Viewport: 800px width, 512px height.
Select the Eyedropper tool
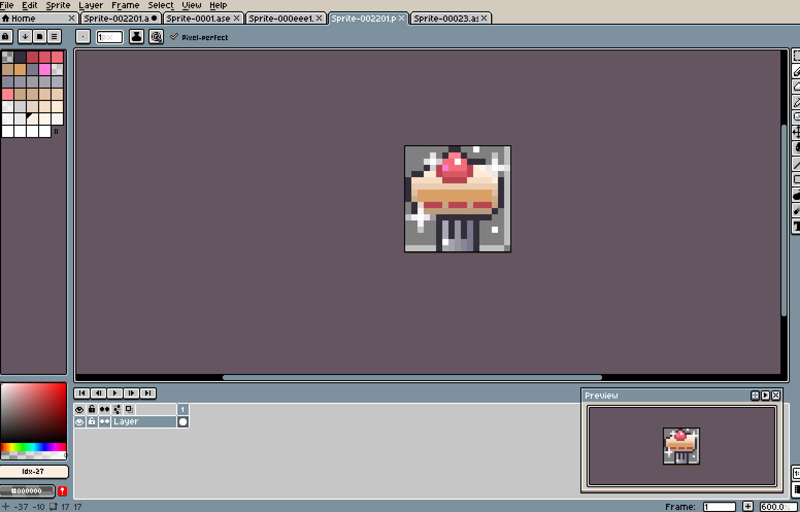point(796,102)
